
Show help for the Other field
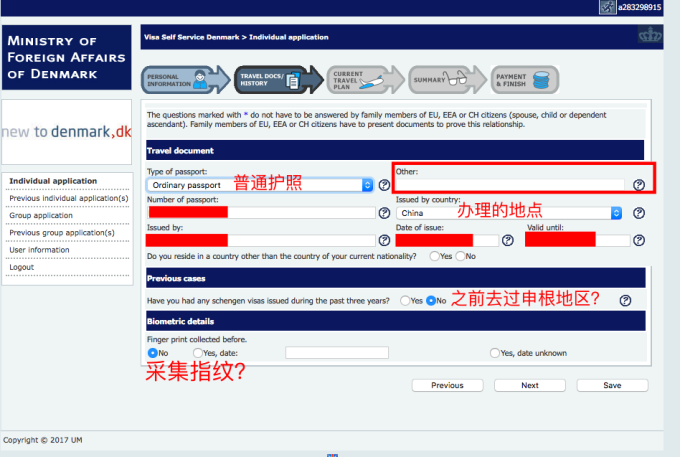click(639, 185)
